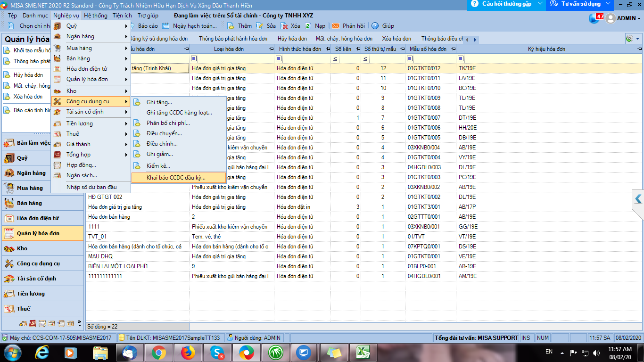Switch to Thông báo phát hành hóa đơn tab
Image resolution: width=644 pixels, height=362 pixels.
pyautogui.click(x=233, y=39)
